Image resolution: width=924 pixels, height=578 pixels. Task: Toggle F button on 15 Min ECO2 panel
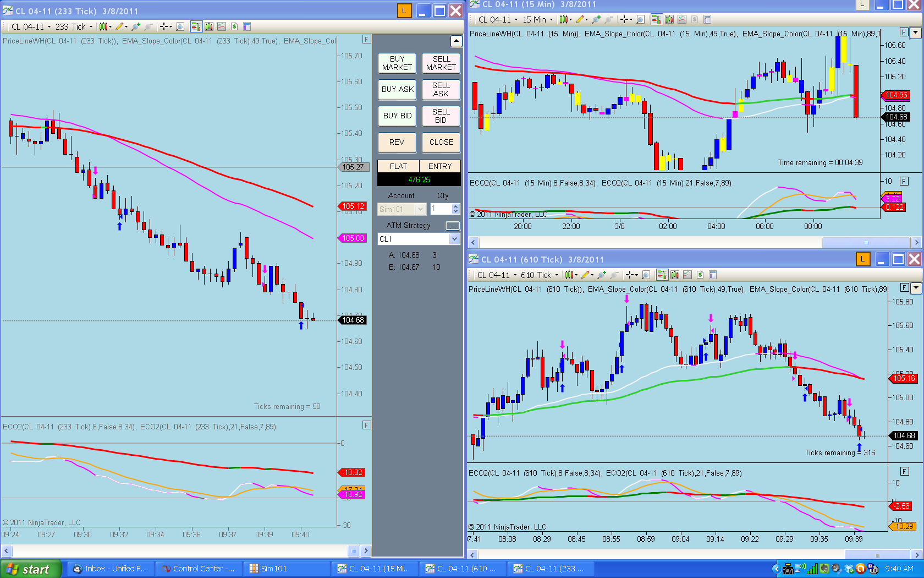(904, 182)
